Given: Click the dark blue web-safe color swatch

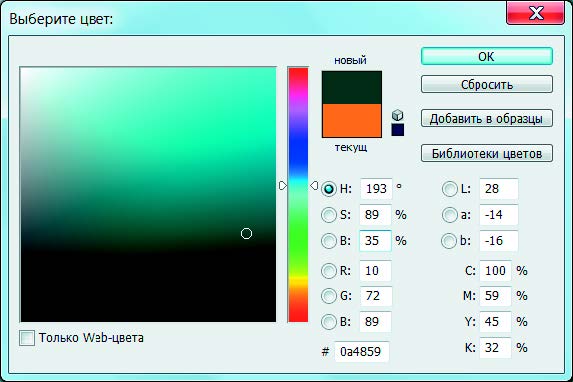Looking at the screenshot, I should [x=398, y=130].
